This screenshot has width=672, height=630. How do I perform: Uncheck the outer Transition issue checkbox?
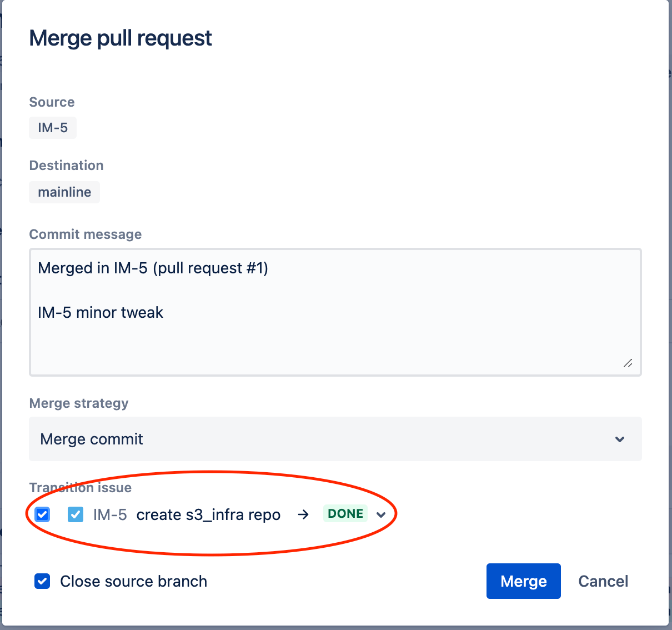42,514
